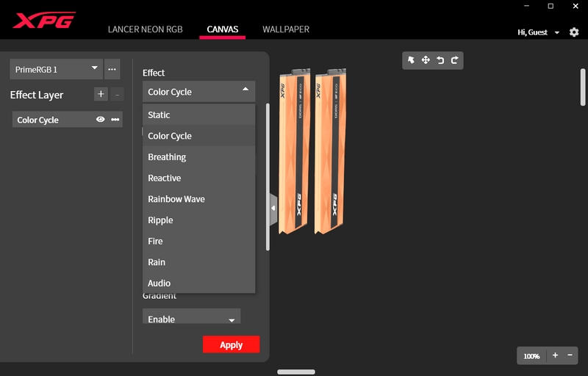588x376 pixels.
Task: Open PrimeRGB 1 profile options menu
Action: tap(112, 69)
